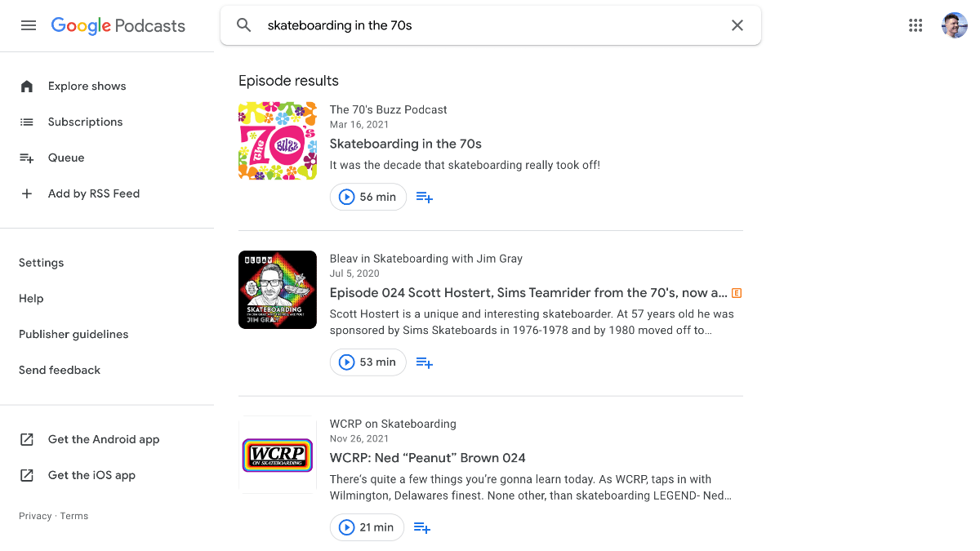This screenshot has width=980, height=551.
Task: Click the Publisher guidelines link
Action: click(x=73, y=334)
